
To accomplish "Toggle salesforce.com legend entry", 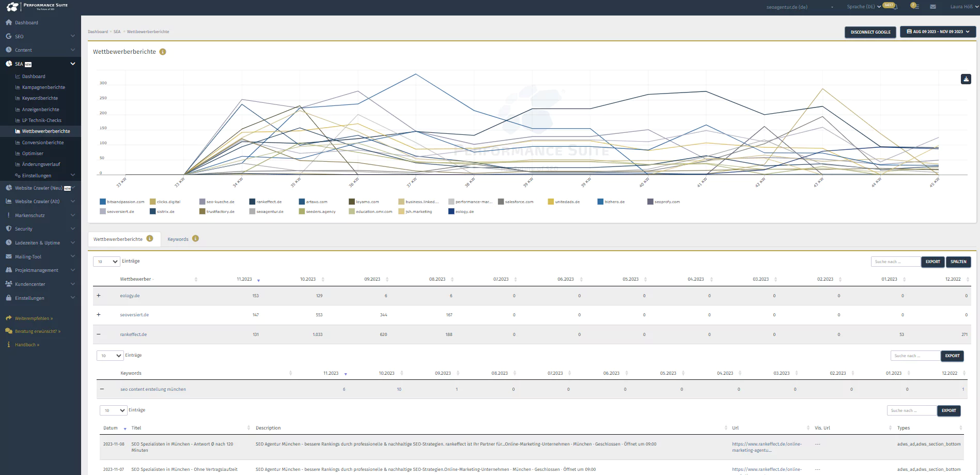I will tap(516, 202).
